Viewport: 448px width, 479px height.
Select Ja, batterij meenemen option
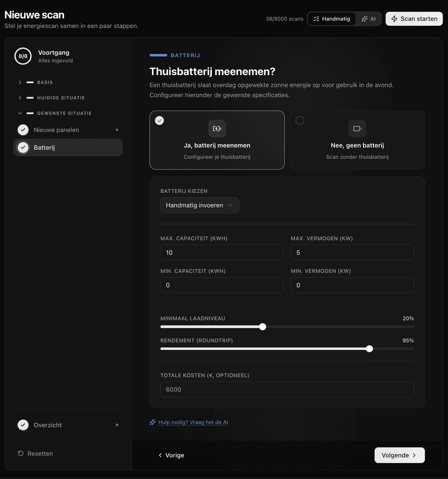tap(217, 140)
